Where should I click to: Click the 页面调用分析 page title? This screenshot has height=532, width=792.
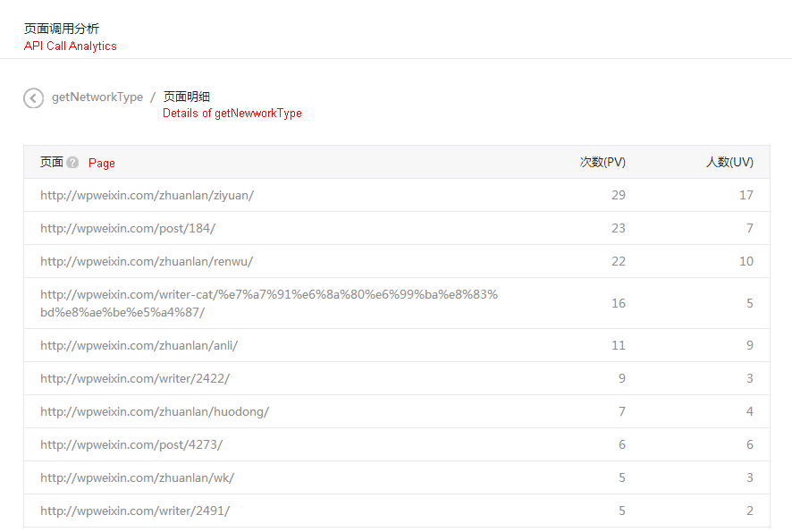click(x=62, y=29)
